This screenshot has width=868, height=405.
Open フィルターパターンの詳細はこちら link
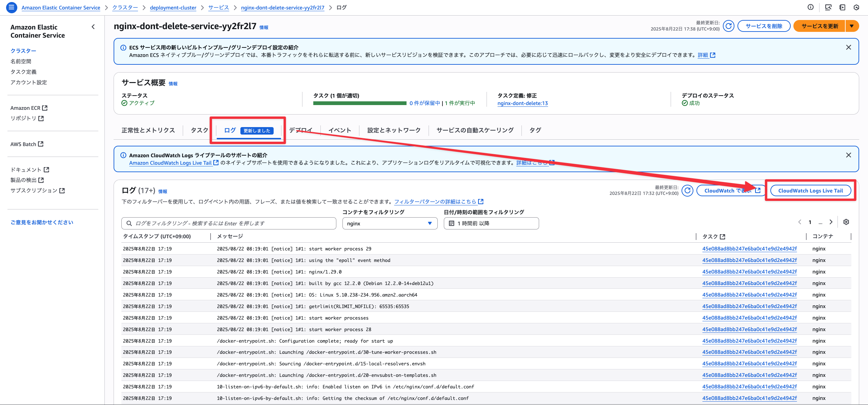[439, 202]
